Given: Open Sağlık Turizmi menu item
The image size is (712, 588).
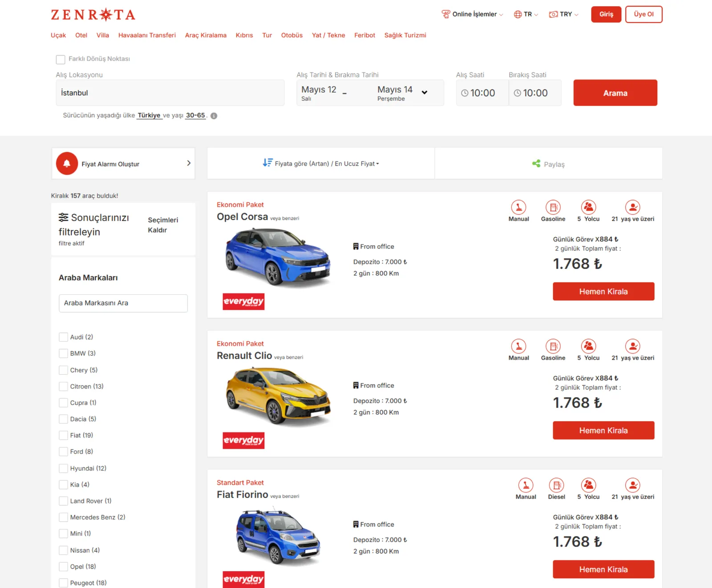Looking at the screenshot, I should [x=405, y=35].
